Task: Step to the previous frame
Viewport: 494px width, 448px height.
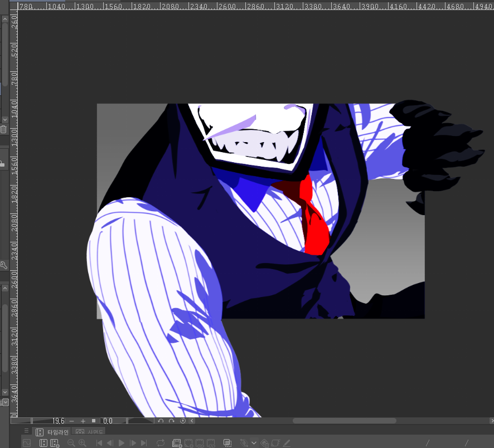Action: (x=110, y=443)
